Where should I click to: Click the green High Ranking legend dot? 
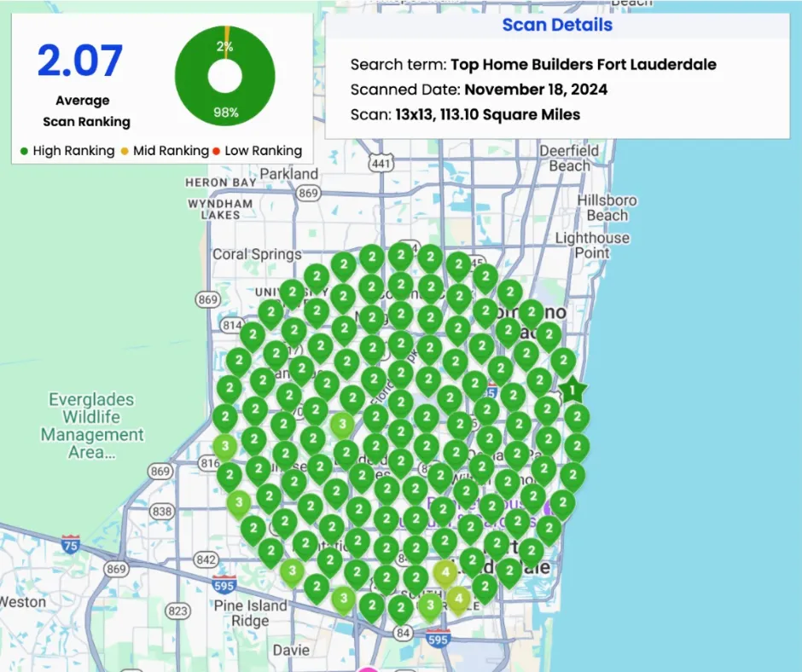[24, 151]
